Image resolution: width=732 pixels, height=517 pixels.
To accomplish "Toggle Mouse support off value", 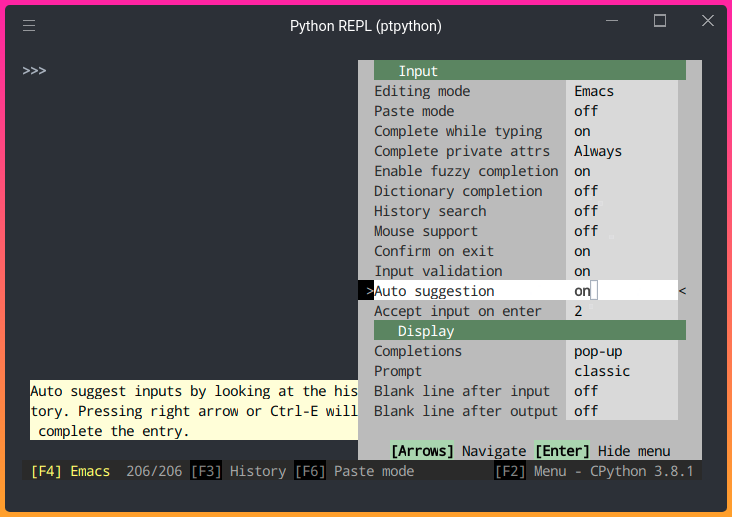I will [586, 231].
